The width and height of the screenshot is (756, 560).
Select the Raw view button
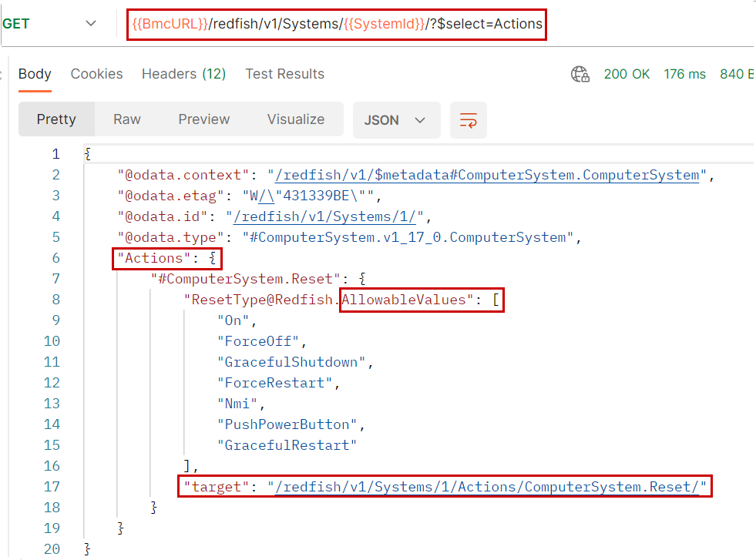pos(127,119)
